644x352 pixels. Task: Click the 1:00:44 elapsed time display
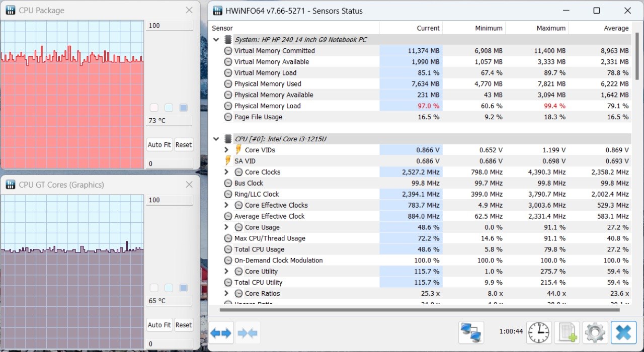(x=511, y=332)
